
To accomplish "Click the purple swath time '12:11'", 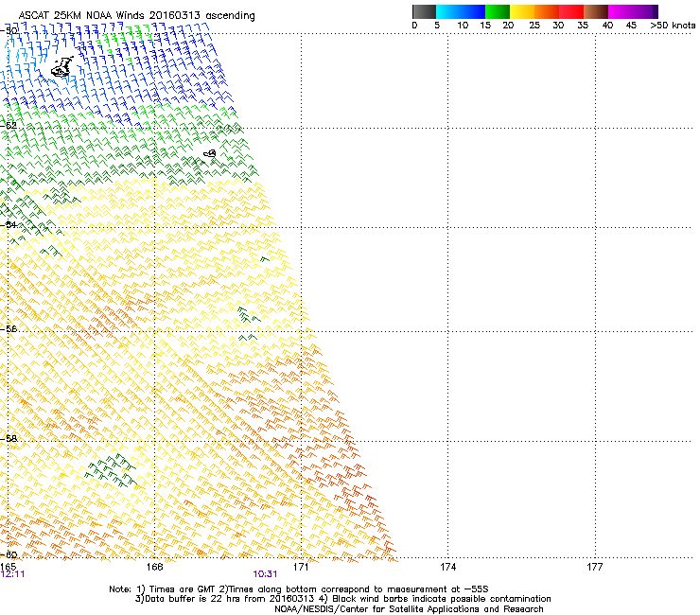I will (x=12, y=574).
